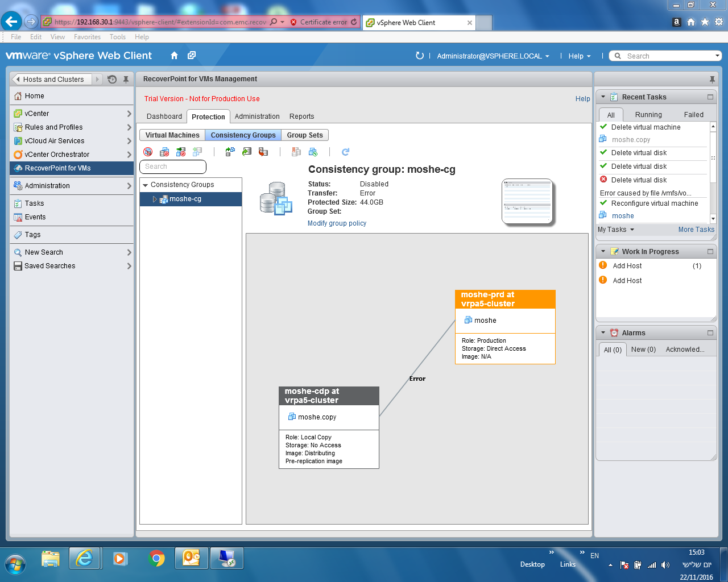The image size is (728, 582).
Task: Select RecoverPoint for VMs in navigator
Action: (x=72, y=168)
